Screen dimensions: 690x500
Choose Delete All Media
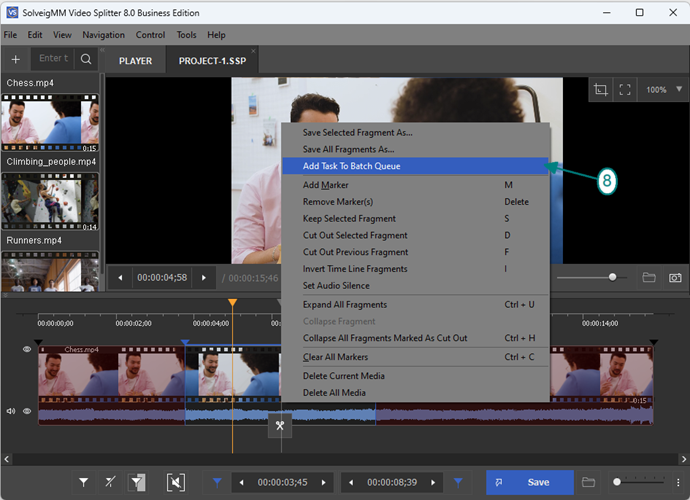pos(415,393)
